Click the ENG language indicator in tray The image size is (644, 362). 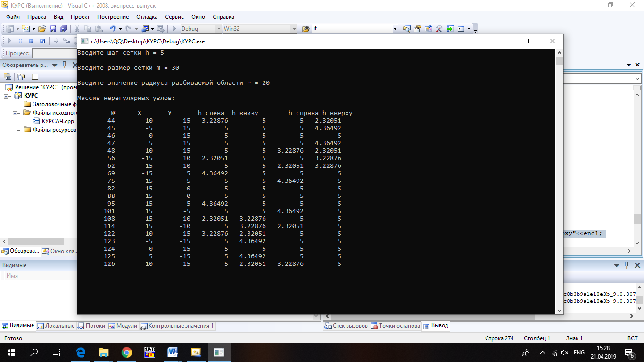point(579,352)
